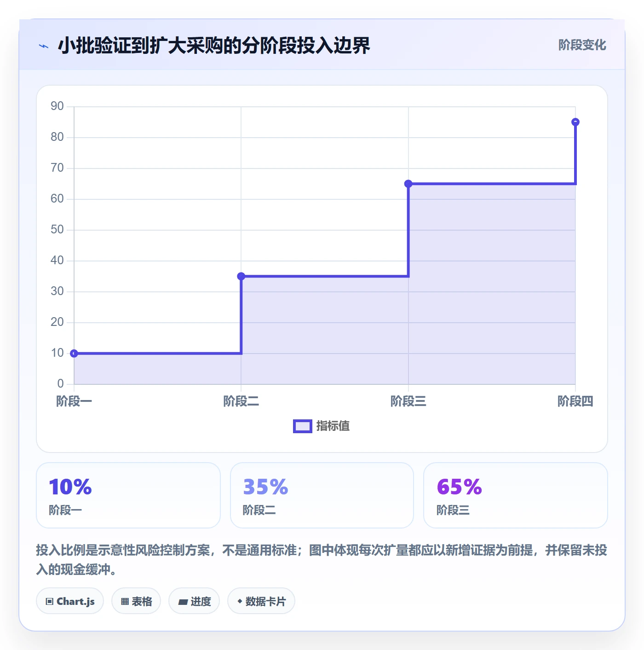Click the 阶段四 data point at 85

coord(575,122)
